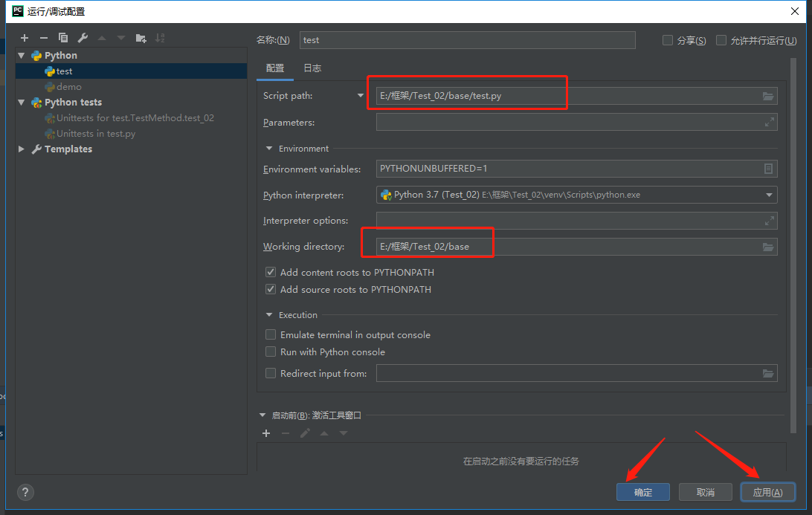Viewport: 812px width, 515px height.
Task: Close the 运行/调试配置 dialog
Action: pos(795,11)
